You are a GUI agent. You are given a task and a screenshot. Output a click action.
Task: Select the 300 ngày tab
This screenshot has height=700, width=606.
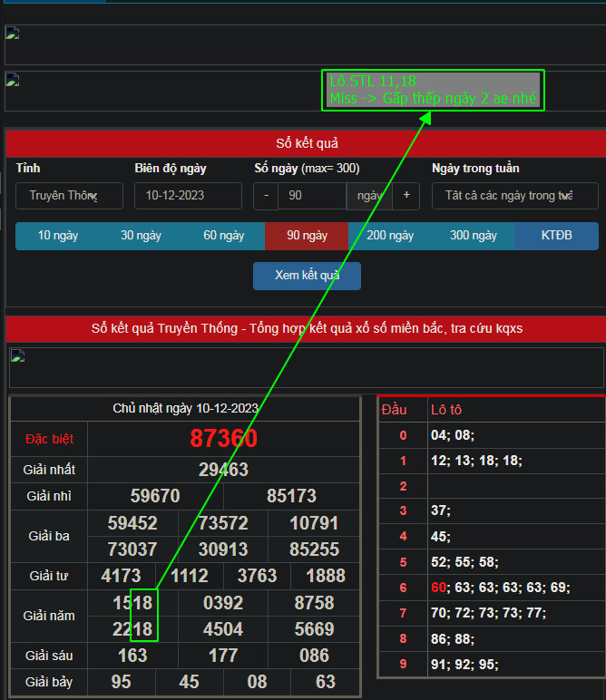point(473,236)
